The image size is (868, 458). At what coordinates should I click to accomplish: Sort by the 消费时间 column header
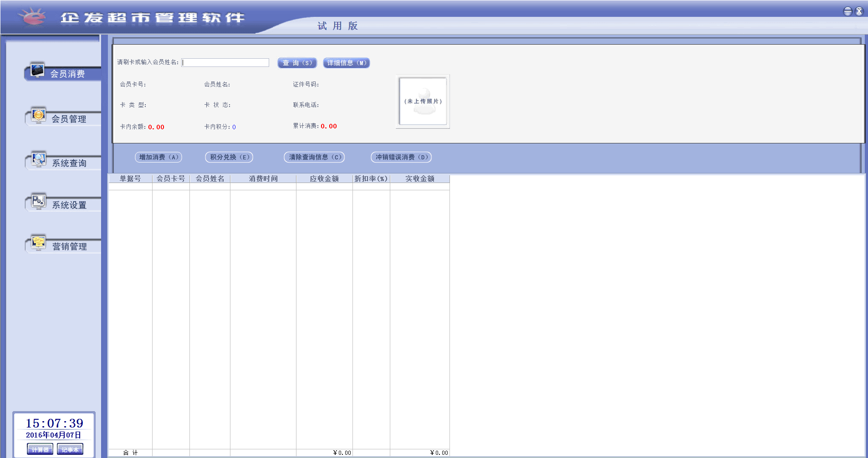pos(263,179)
